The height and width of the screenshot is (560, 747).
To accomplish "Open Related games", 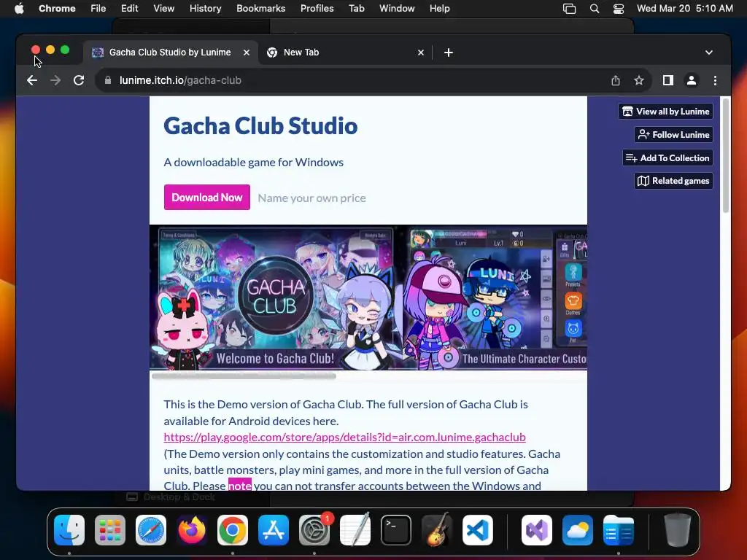I will pos(673,181).
